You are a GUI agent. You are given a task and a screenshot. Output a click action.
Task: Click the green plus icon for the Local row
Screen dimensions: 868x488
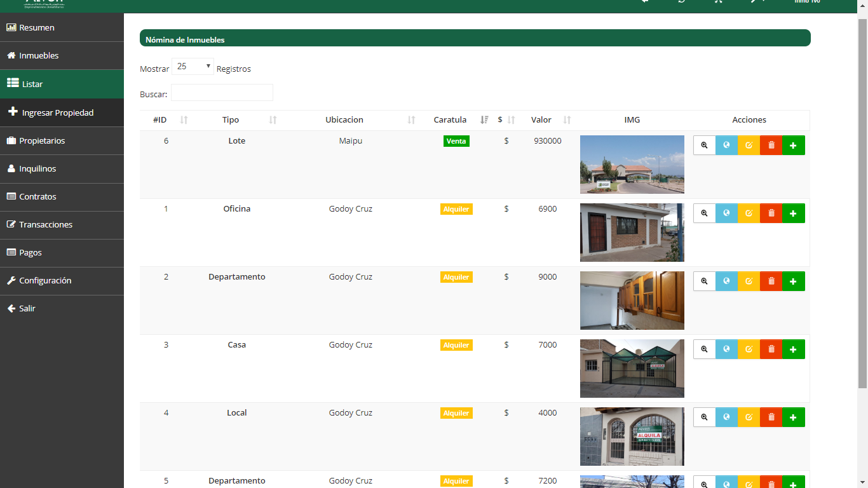(x=793, y=417)
